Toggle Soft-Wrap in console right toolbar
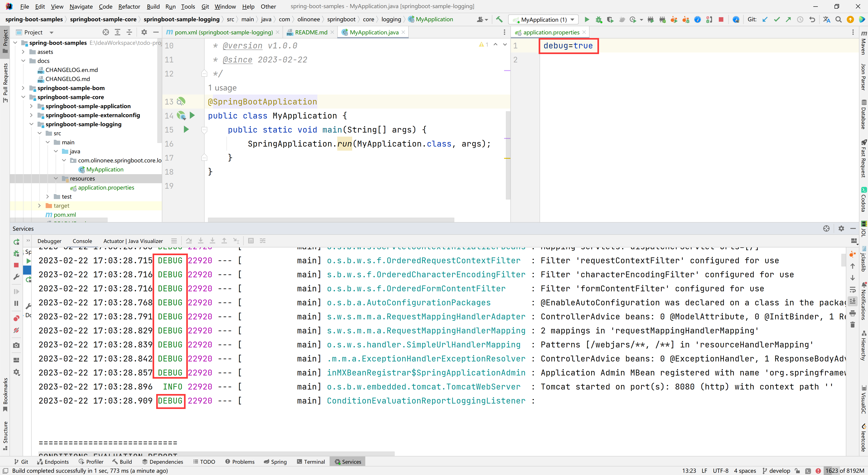 point(852,290)
